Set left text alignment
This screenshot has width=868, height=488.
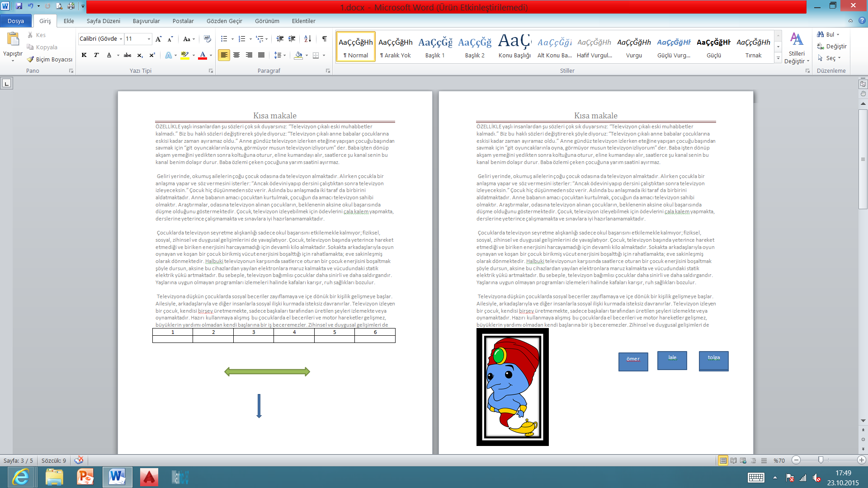224,55
